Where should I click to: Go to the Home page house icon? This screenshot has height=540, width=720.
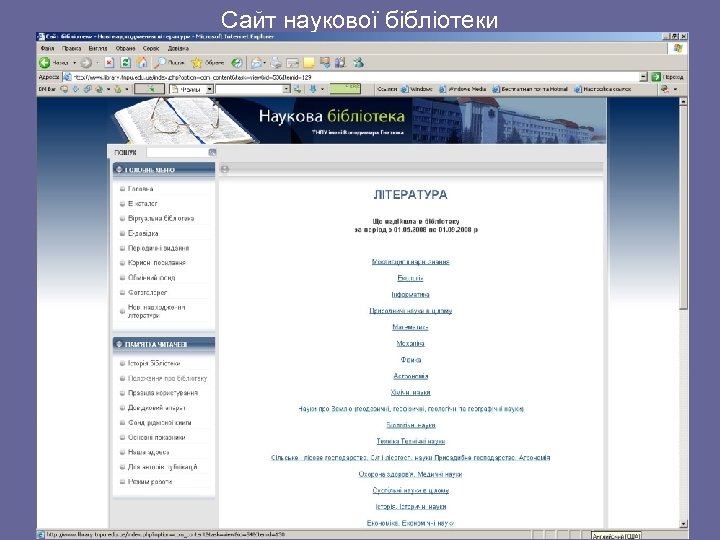(142, 62)
